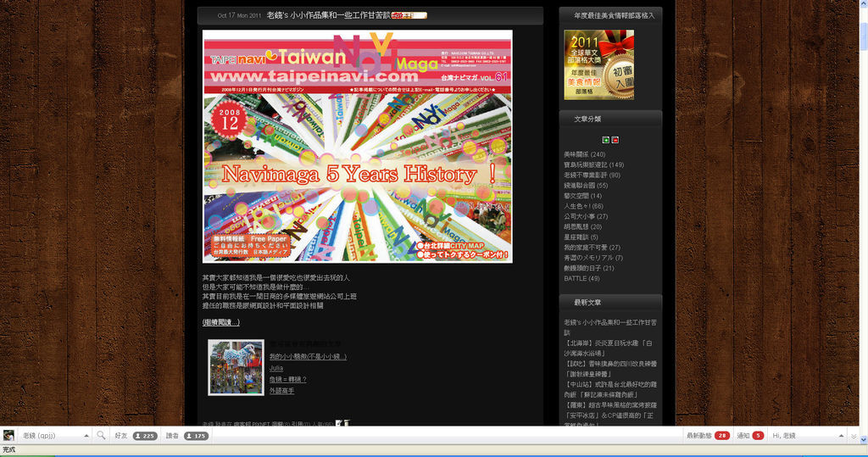Open recent post 老姨's 小小作品集 in sidebar
The height and width of the screenshot is (457, 868).
coord(610,327)
